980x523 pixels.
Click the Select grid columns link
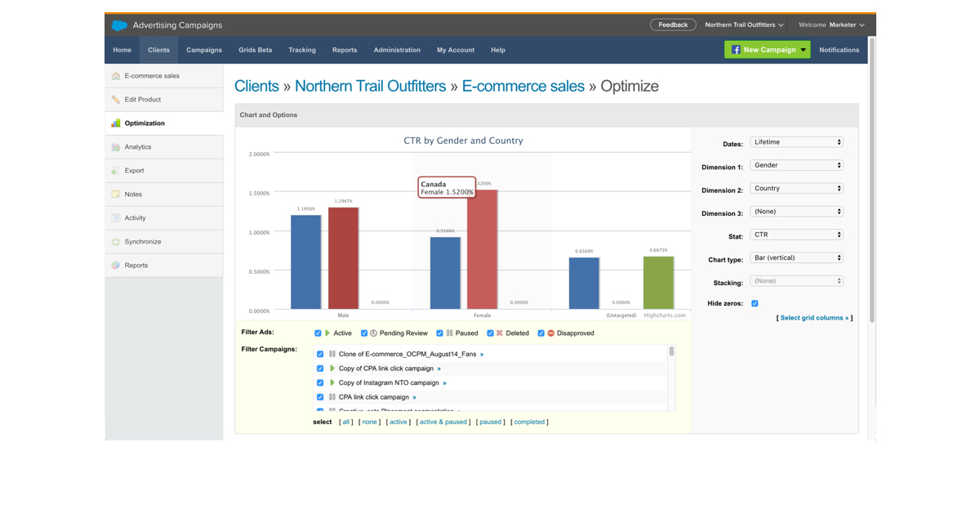814,318
